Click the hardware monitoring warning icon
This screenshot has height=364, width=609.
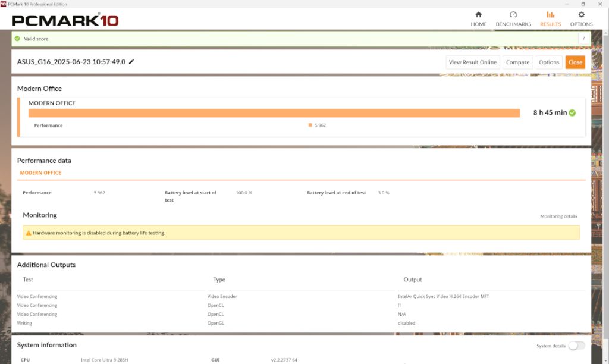tap(29, 233)
